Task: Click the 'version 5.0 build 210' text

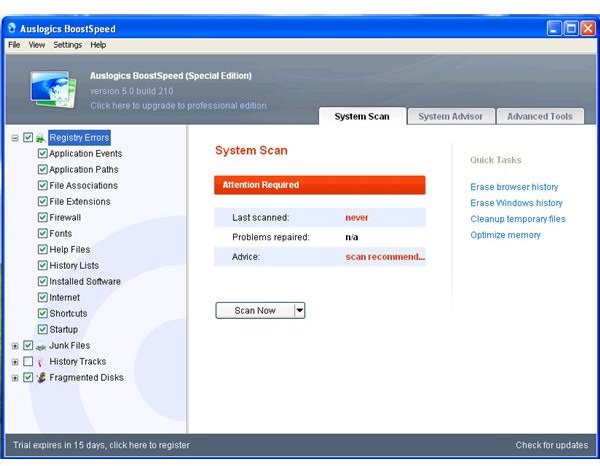Action: pyautogui.click(x=132, y=91)
